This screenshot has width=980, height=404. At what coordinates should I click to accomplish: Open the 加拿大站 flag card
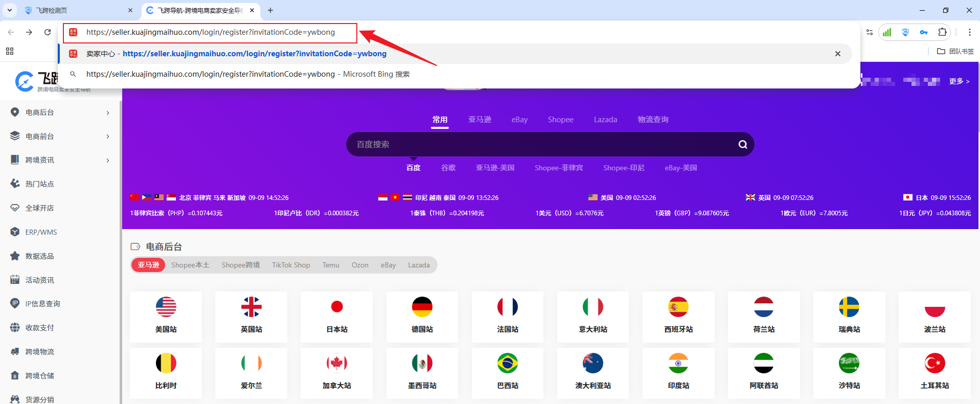(x=337, y=373)
